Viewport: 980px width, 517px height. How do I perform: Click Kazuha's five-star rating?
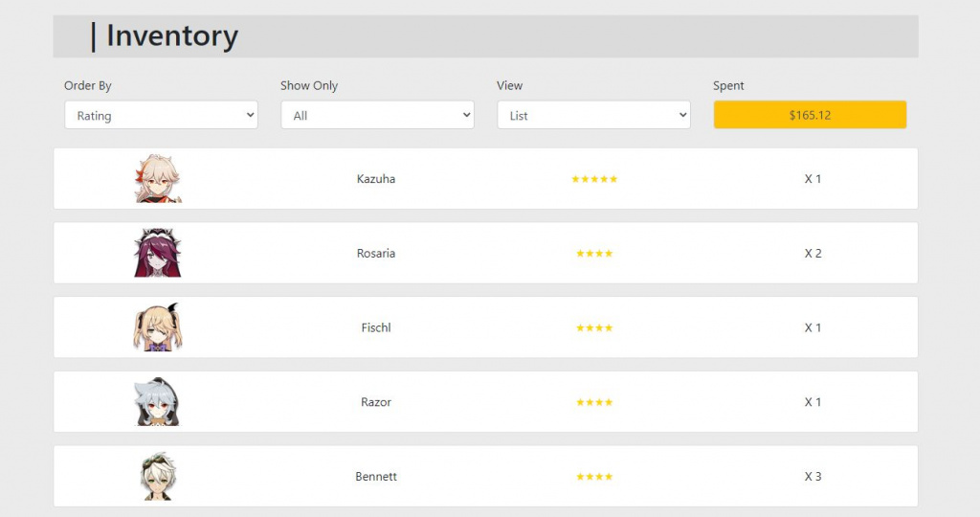pyautogui.click(x=594, y=179)
